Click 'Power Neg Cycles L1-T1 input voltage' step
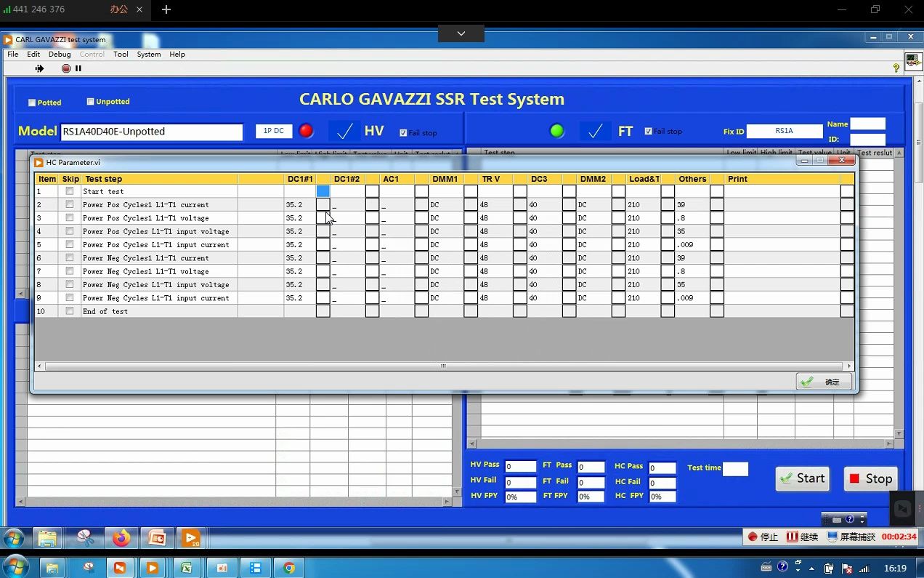 click(155, 284)
